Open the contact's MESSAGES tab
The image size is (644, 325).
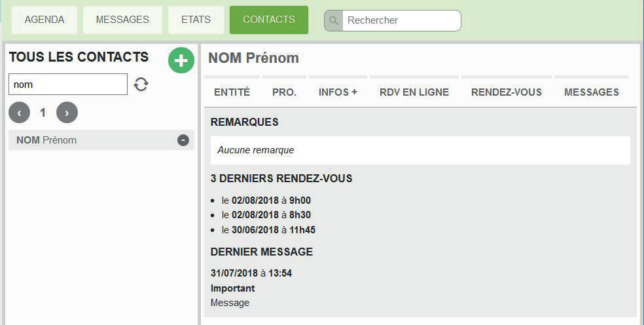[x=591, y=92]
